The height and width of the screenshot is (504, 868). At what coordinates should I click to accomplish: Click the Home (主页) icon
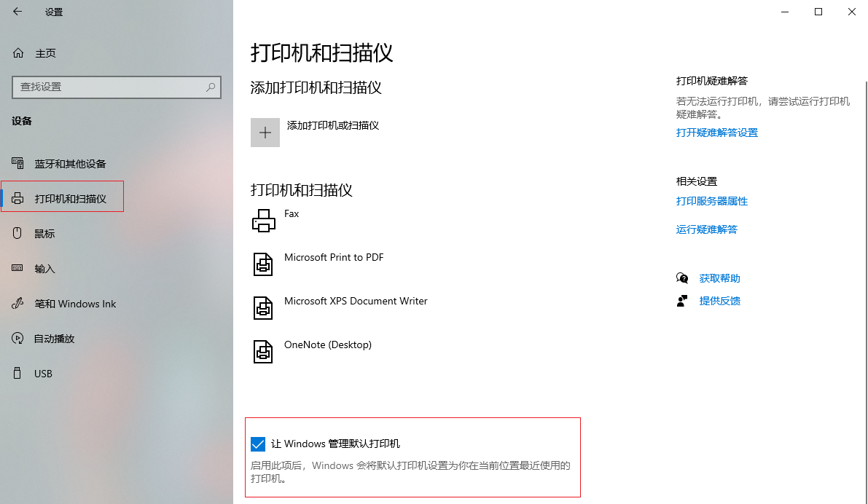pyautogui.click(x=19, y=53)
